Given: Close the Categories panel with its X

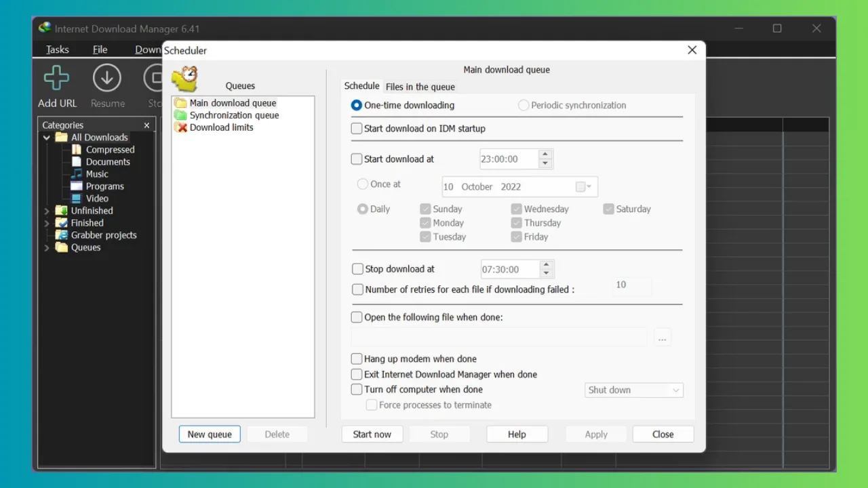Looking at the screenshot, I should point(146,125).
